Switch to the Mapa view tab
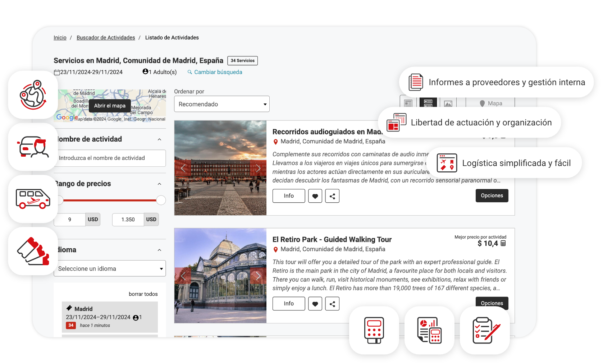The height and width of the screenshot is (364, 603). [x=491, y=103]
